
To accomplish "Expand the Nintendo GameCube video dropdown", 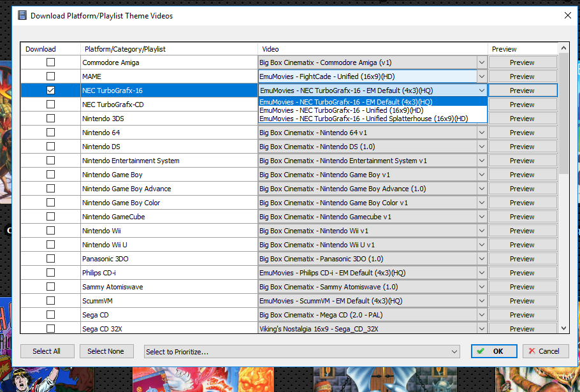I will click(x=482, y=217).
